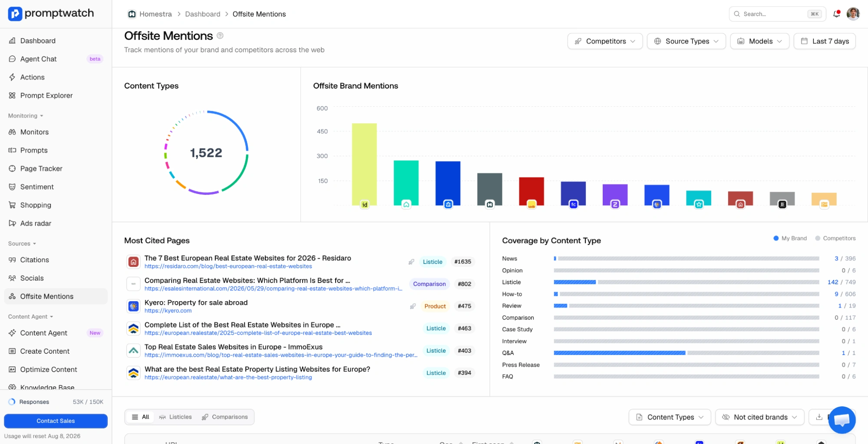
Task: Expand the Source Types dropdown
Action: tap(686, 41)
